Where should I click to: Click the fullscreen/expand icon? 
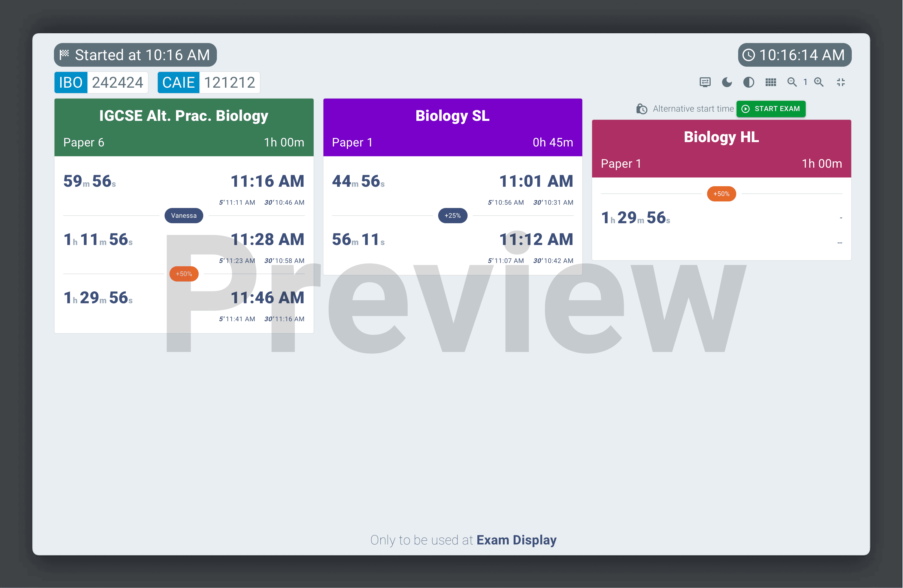click(841, 82)
